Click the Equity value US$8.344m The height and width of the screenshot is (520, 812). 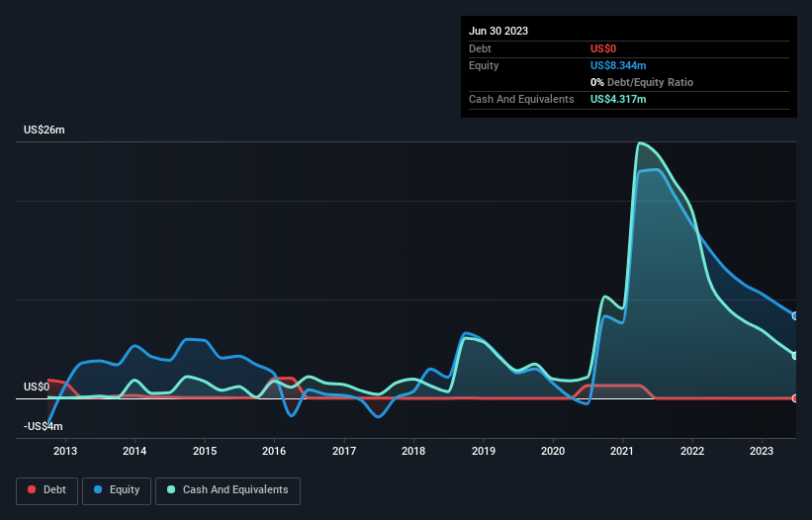(618, 65)
